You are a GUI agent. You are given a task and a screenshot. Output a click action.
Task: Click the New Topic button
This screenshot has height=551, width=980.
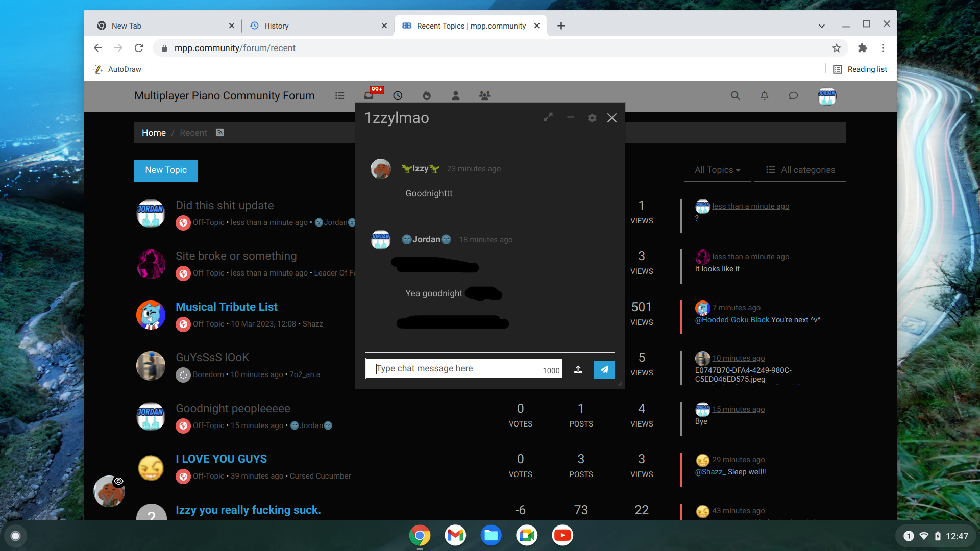(x=166, y=170)
